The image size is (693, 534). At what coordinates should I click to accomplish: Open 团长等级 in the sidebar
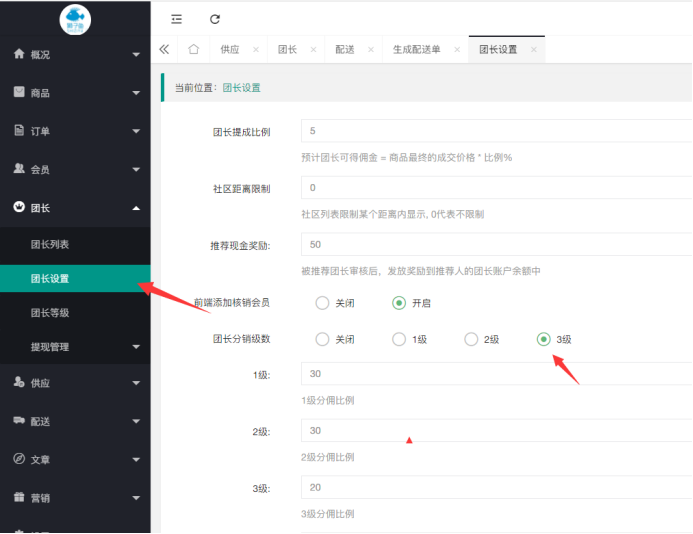tap(50, 313)
